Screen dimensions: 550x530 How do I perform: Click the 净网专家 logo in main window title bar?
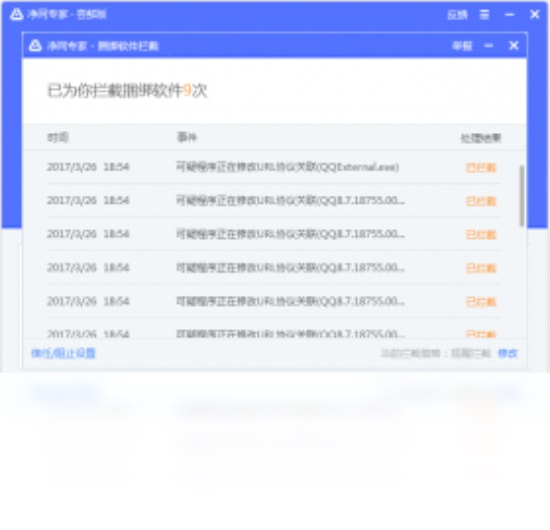coord(16,14)
